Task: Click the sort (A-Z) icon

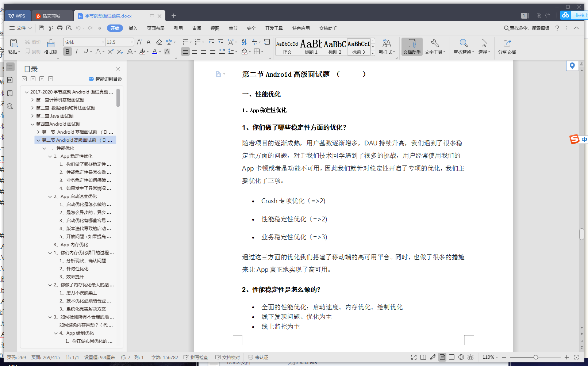Action: pos(244,42)
